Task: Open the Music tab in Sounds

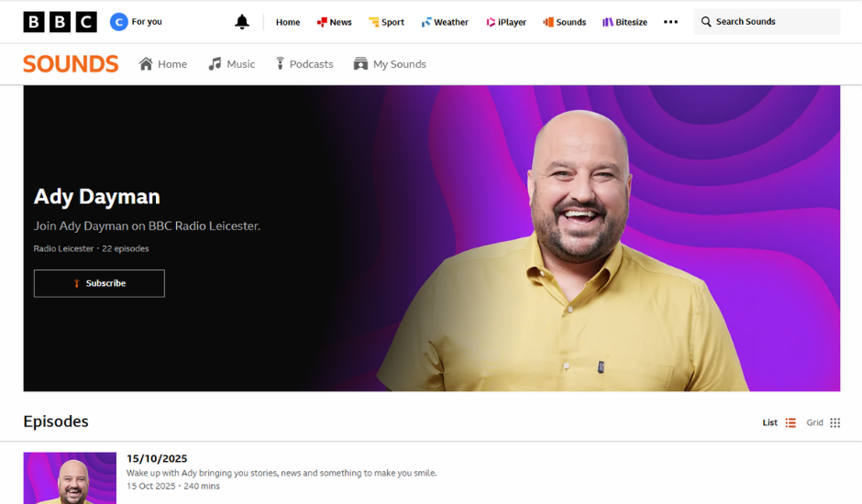Action: click(232, 64)
